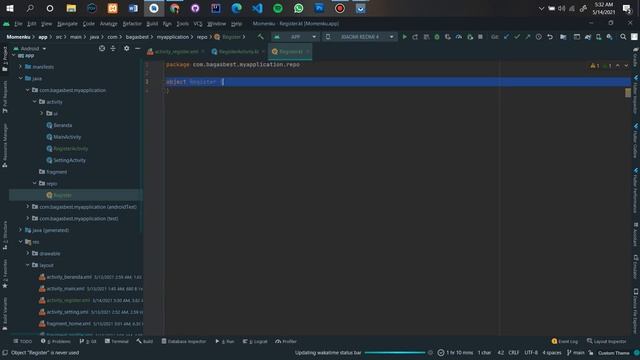Open Microsoft Edge from taskbar
The image size is (640, 360).
236,8
